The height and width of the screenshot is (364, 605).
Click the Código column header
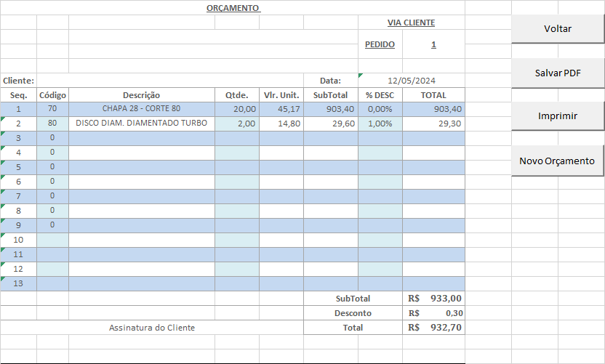[x=52, y=95]
